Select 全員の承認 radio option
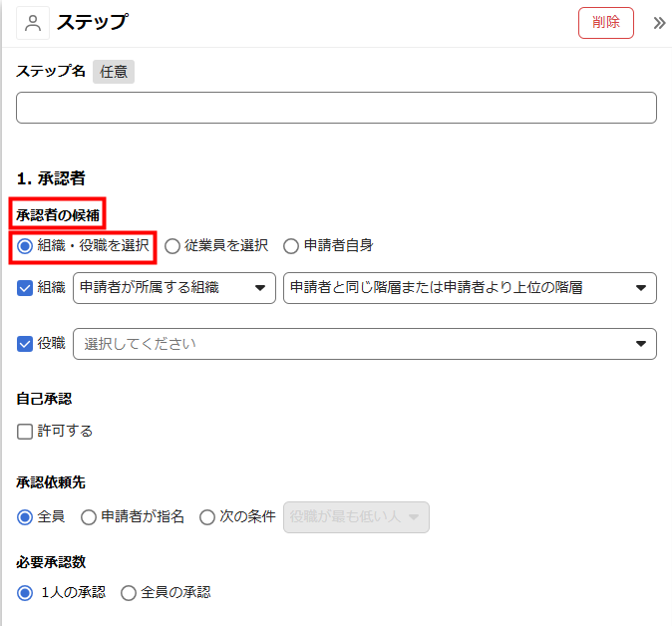The width and height of the screenshot is (672, 626). [x=129, y=592]
